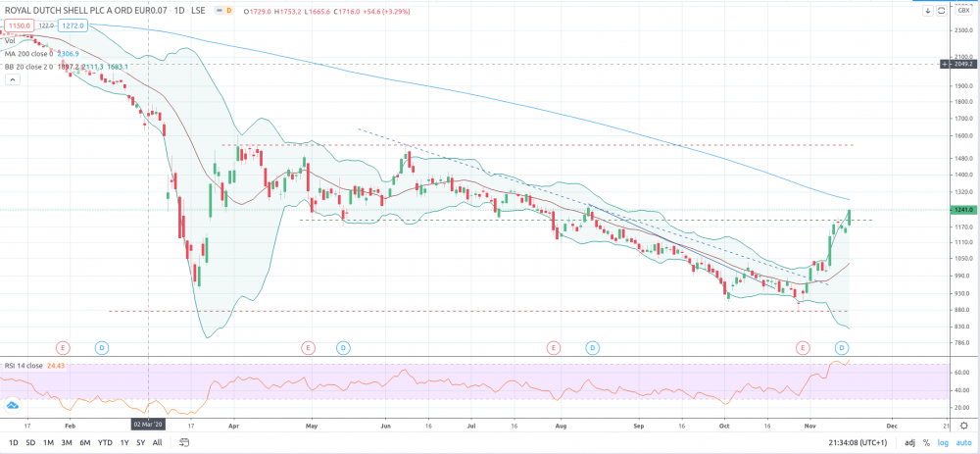
Task: Toggle adj price adjustment
Action: pyautogui.click(x=910, y=443)
